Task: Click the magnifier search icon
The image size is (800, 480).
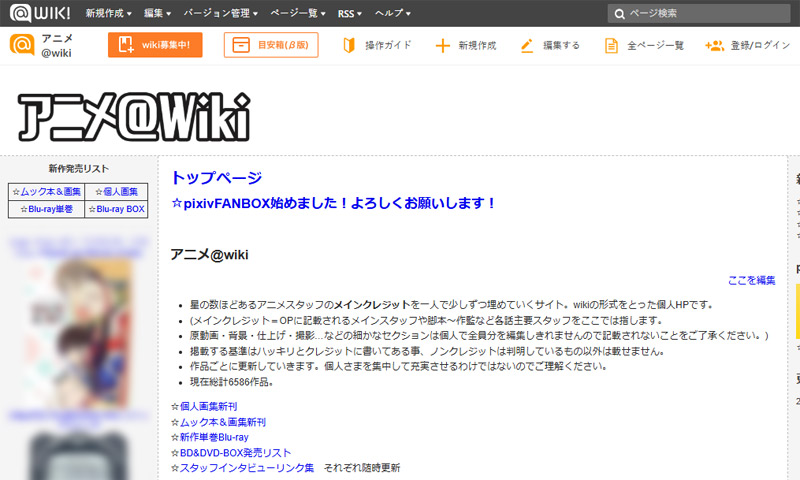Action: tap(619, 14)
